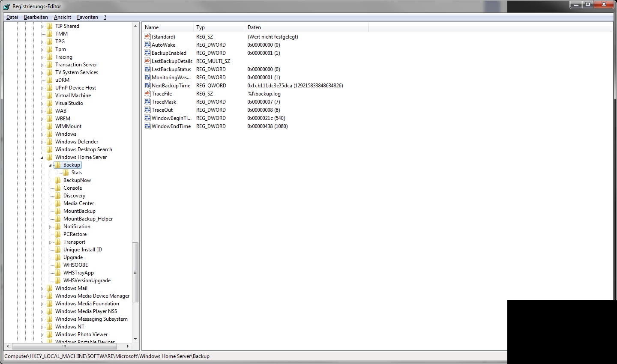Click tree scrollbar down arrow
The width and height of the screenshot is (617, 364).
tap(135, 339)
